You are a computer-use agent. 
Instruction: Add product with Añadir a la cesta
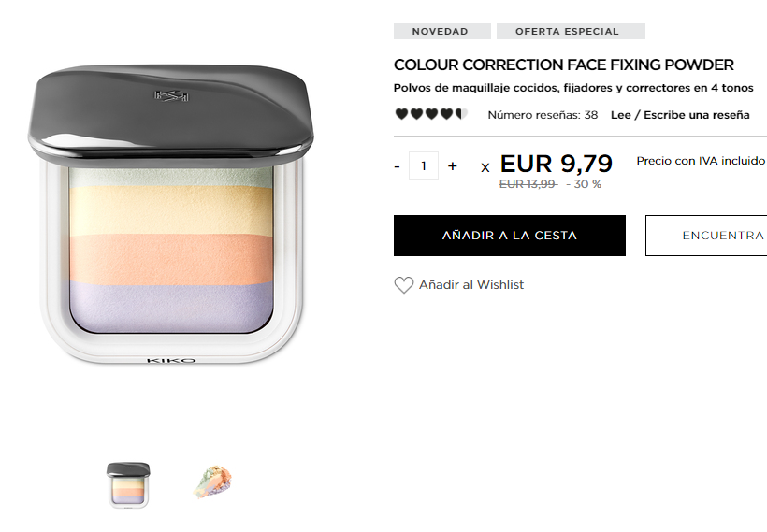pos(509,236)
